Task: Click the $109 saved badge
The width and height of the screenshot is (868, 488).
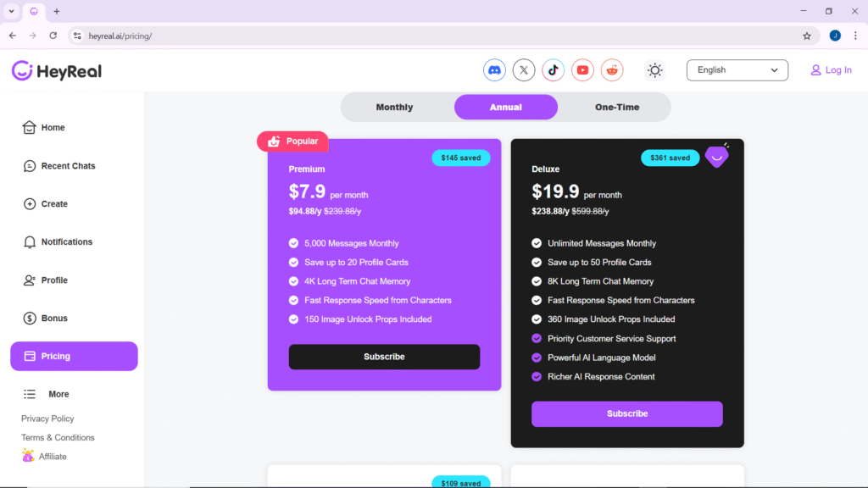Action: coord(460,482)
